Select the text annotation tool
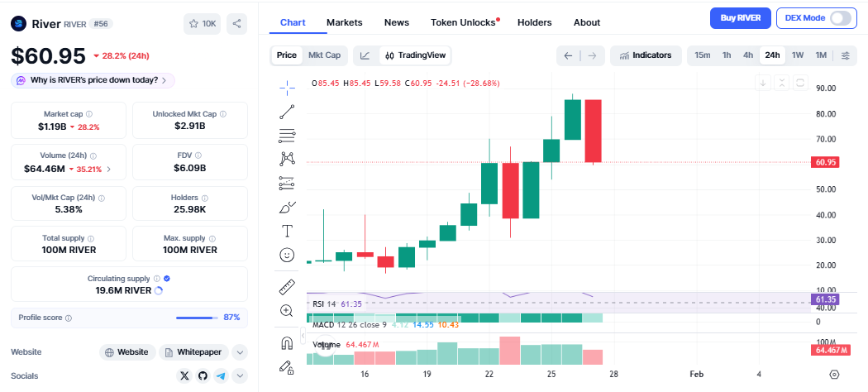Image resolution: width=868 pixels, height=392 pixels. click(287, 230)
